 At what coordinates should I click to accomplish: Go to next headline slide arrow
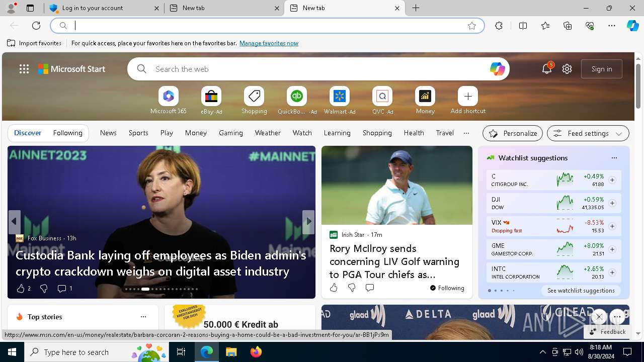click(x=308, y=222)
